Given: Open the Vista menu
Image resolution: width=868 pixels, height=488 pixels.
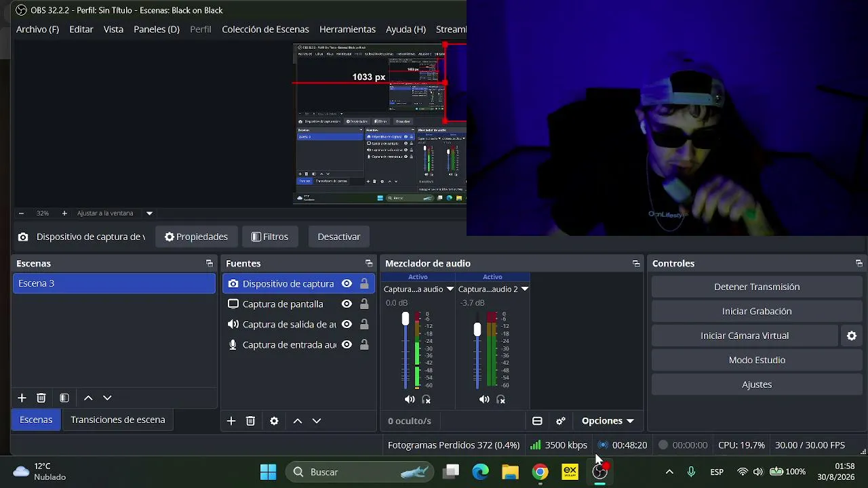Looking at the screenshot, I should [x=113, y=29].
